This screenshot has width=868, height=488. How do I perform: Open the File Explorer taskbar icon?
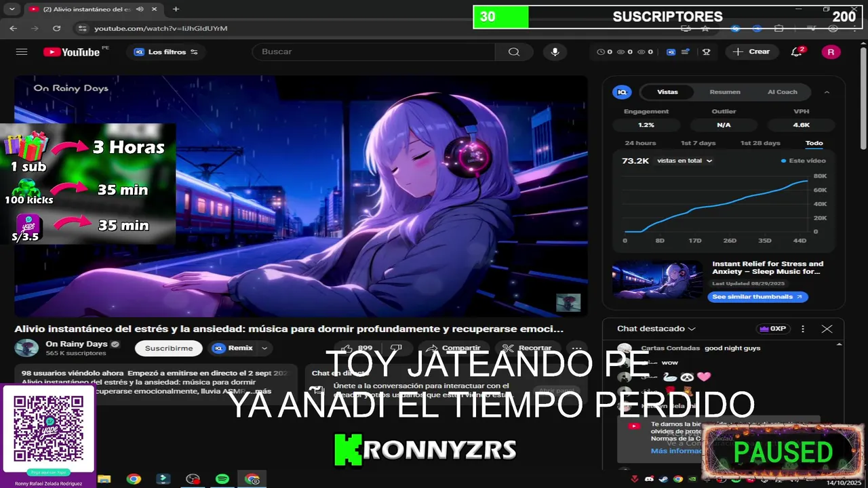tap(104, 479)
